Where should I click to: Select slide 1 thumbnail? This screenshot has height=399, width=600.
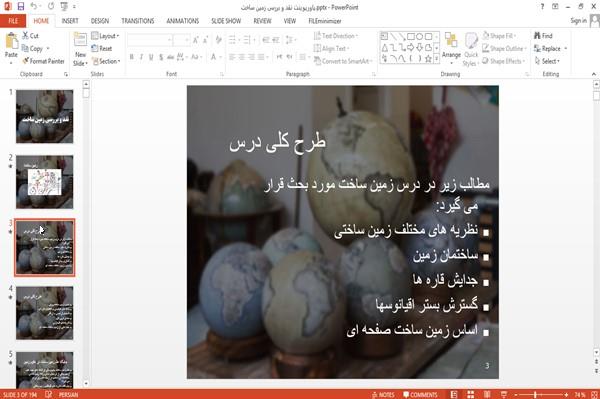(44, 116)
